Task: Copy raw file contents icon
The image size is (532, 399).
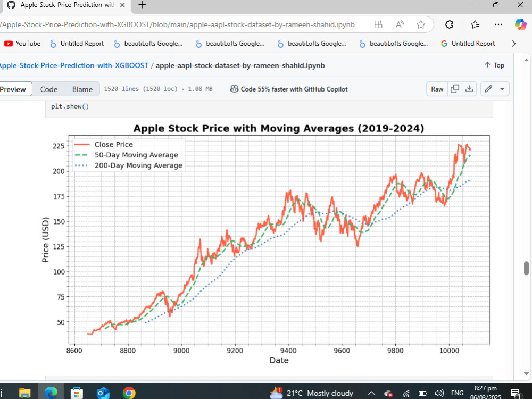Action: 455,89
